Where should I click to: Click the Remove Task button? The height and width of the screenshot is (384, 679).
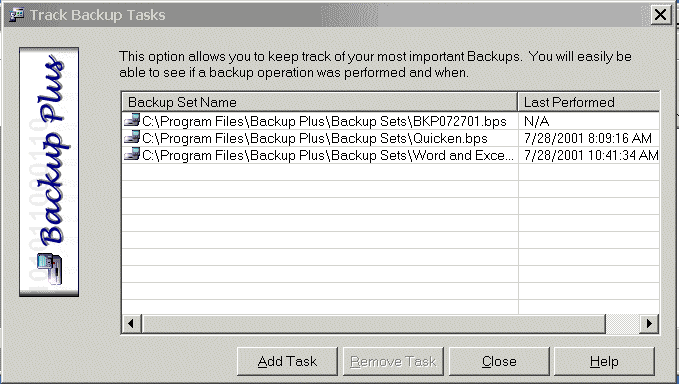393,361
